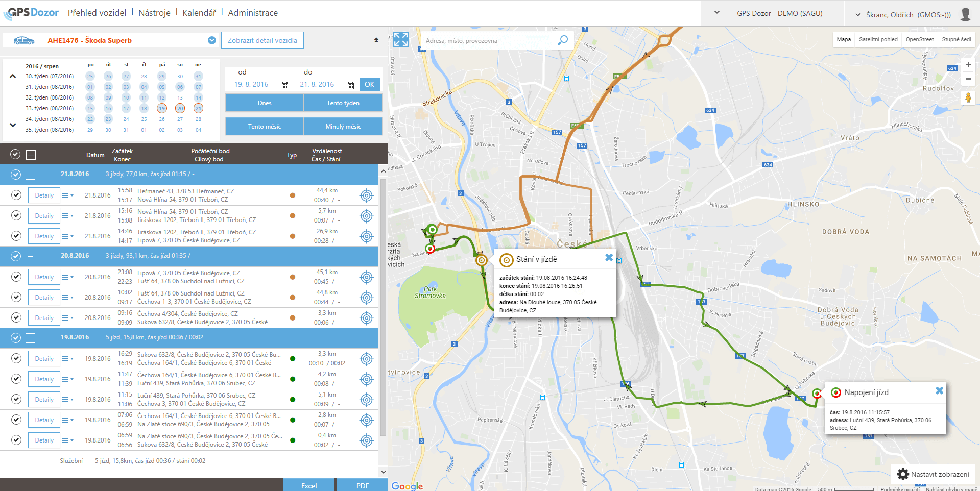The width and height of the screenshot is (980, 491).
Task: Zoom in the map with plus button
Action: (968, 65)
